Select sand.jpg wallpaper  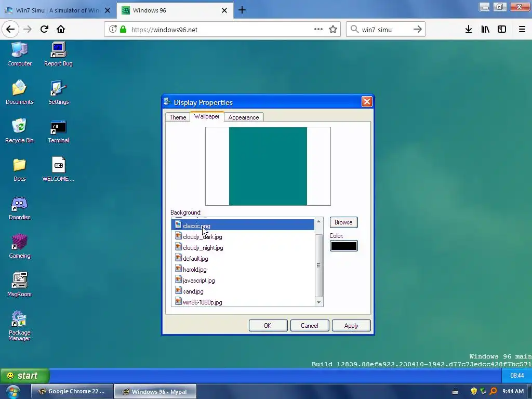243,291
